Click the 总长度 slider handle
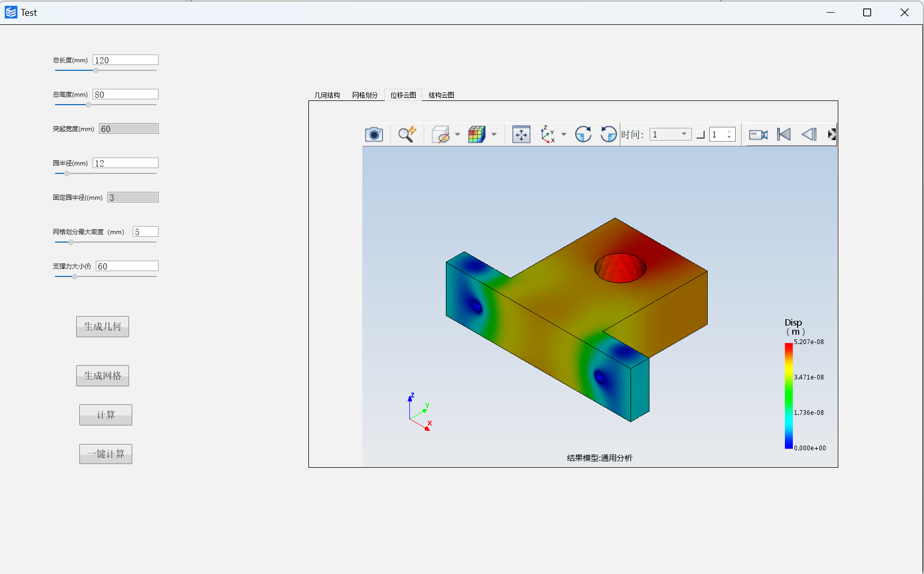The image size is (924, 574). click(x=96, y=70)
